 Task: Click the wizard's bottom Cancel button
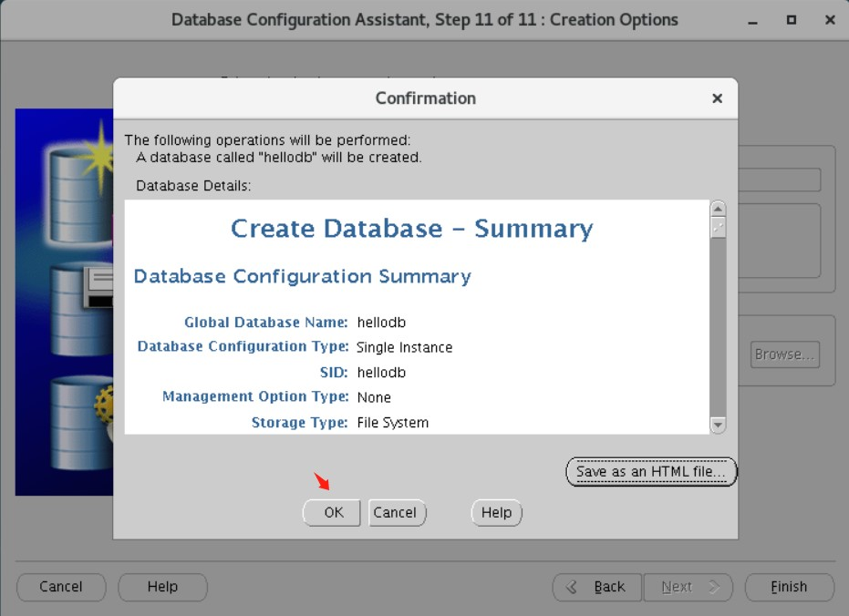pyautogui.click(x=61, y=587)
